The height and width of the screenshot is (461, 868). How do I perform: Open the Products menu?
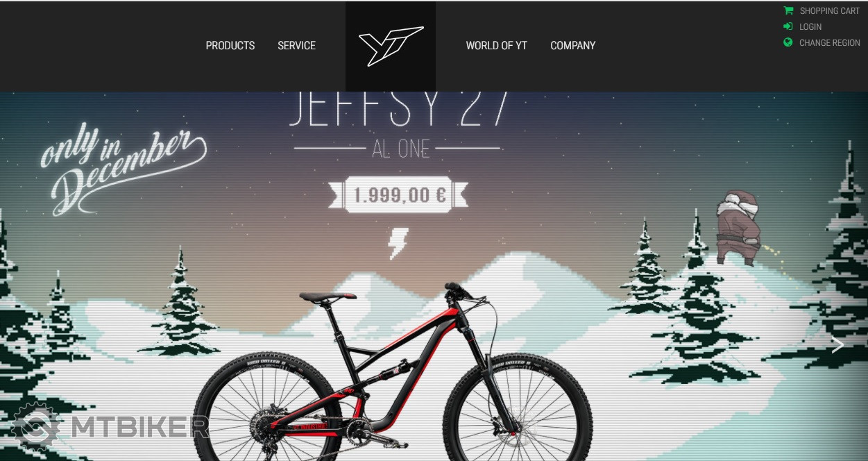(230, 46)
